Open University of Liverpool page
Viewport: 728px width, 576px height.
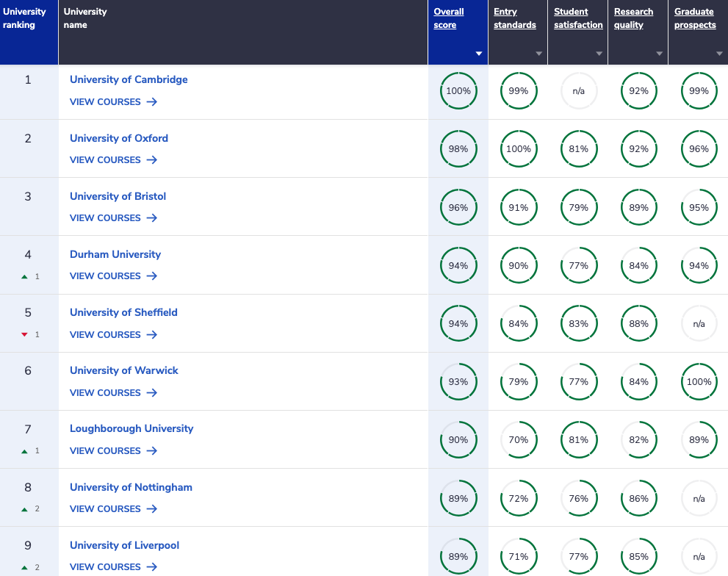click(124, 545)
